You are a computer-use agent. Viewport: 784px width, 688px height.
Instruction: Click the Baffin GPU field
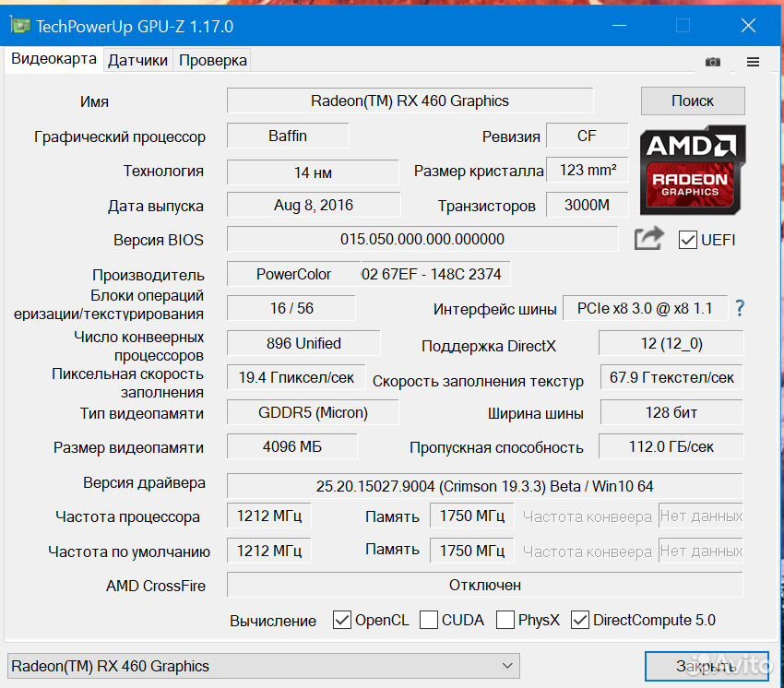click(288, 136)
